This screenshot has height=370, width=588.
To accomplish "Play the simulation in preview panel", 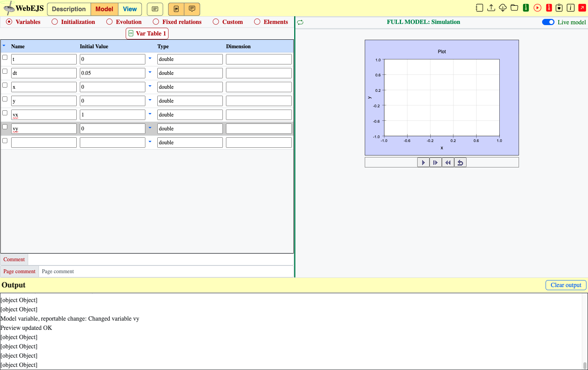I will tap(423, 162).
